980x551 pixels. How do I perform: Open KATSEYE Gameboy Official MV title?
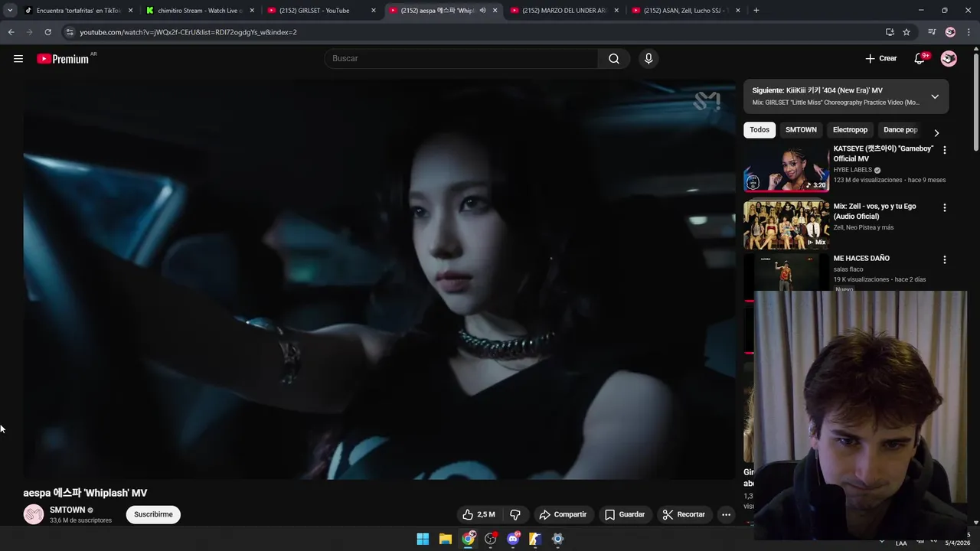pyautogui.click(x=884, y=154)
